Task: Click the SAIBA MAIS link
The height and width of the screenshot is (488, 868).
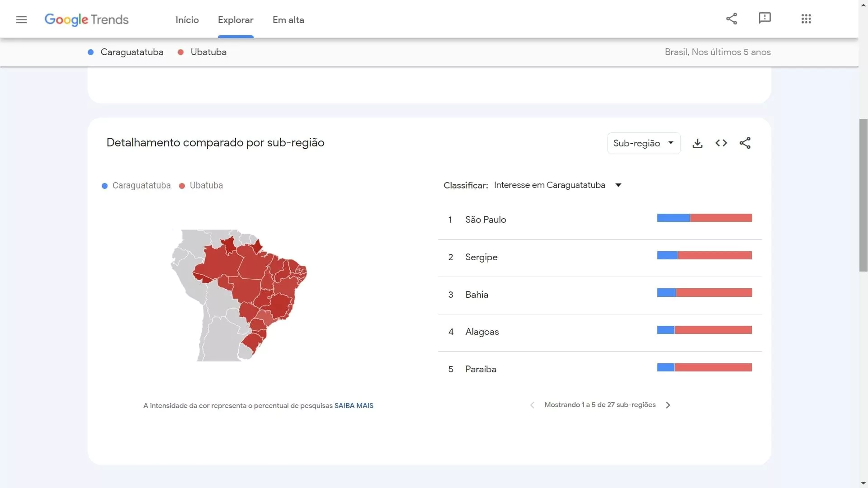Action: (x=354, y=405)
